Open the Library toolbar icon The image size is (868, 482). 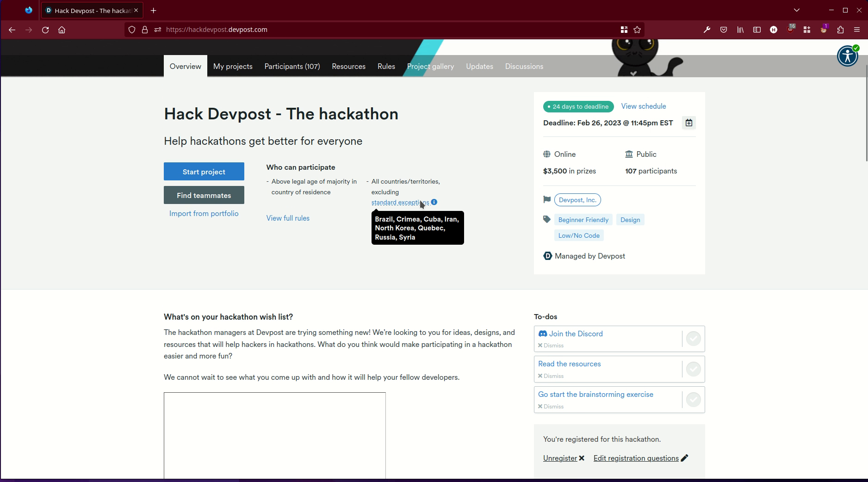pos(740,30)
